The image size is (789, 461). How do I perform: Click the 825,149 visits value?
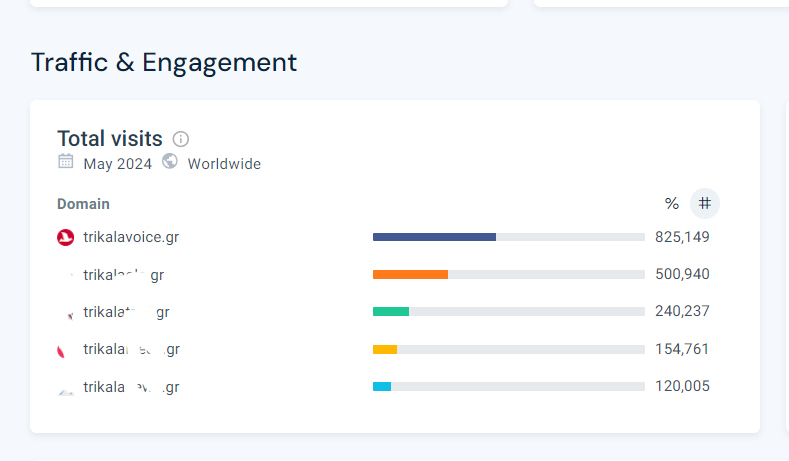[x=682, y=237]
